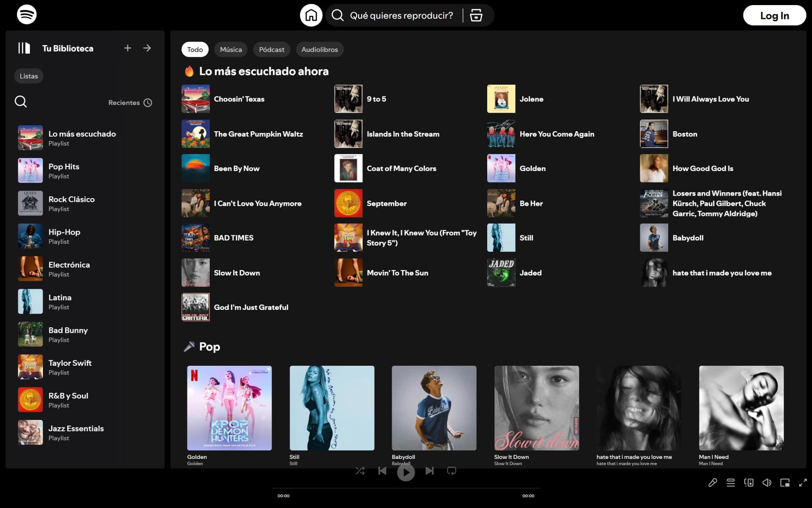Screen dimensions: 812x508
Task: Click the search input field
Action: (x=401, y=15)
